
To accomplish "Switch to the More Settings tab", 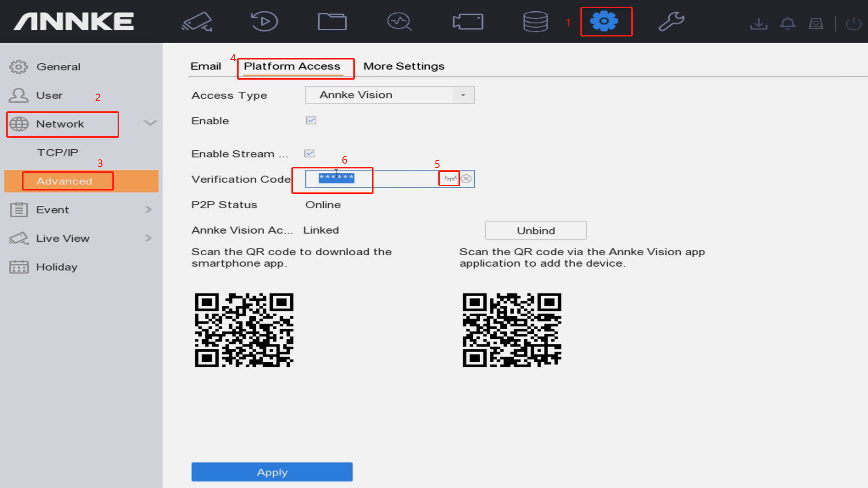I will click(x=404, y=66).
